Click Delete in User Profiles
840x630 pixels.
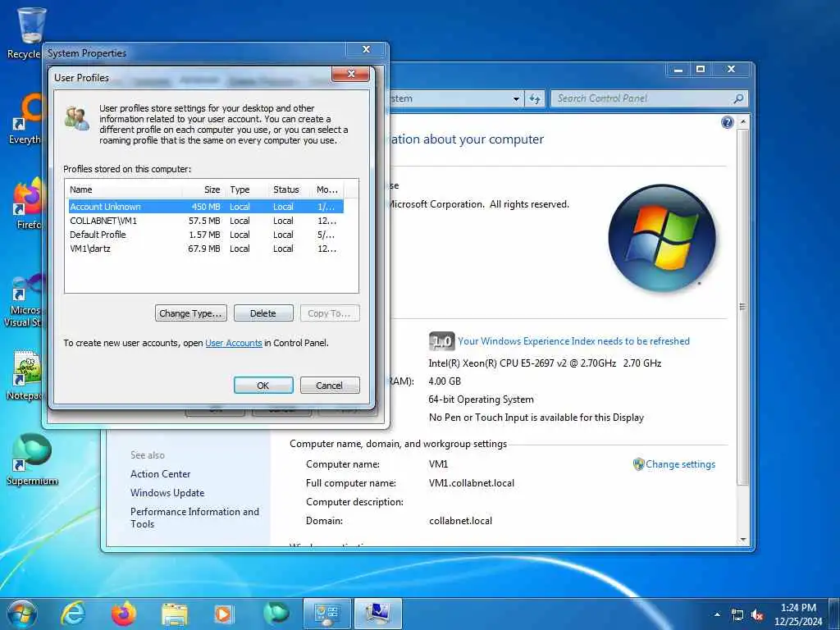pos(263,313)
